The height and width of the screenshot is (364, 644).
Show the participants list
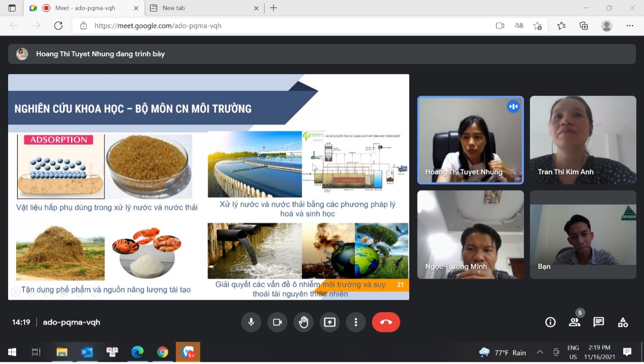tap(575, 322)
